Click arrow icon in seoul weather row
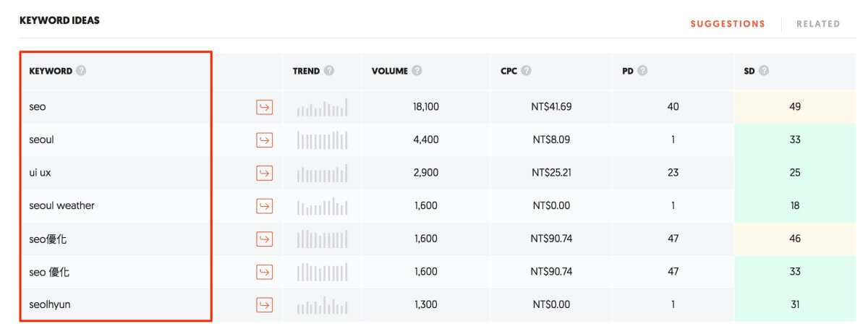Image resolution: width=868 pixels, height=329 pixels. click(265, 206)
